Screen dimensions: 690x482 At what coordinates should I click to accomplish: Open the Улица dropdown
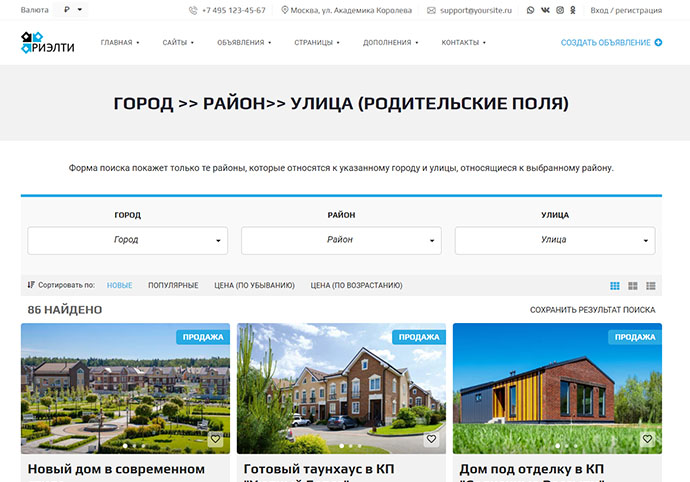555,240
